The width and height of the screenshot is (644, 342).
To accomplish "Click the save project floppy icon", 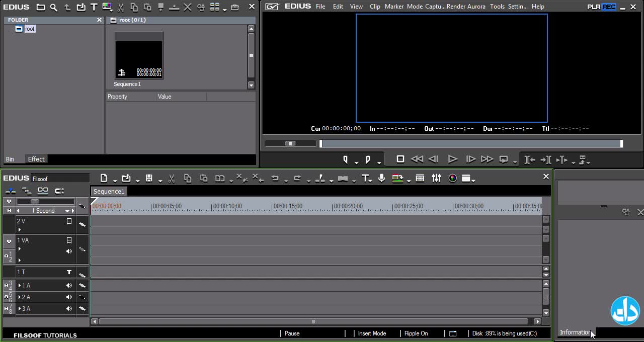I will click(x=149, y=178).
